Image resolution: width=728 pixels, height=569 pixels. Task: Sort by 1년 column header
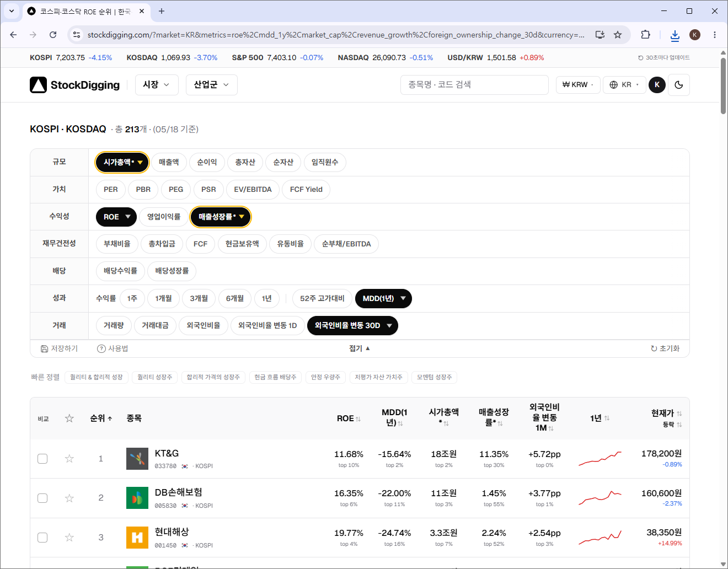(x=600, y=418)
